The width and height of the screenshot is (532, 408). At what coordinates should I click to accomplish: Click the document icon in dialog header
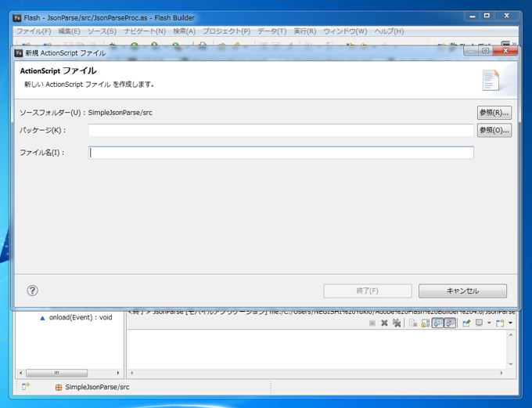pos(491,80)
